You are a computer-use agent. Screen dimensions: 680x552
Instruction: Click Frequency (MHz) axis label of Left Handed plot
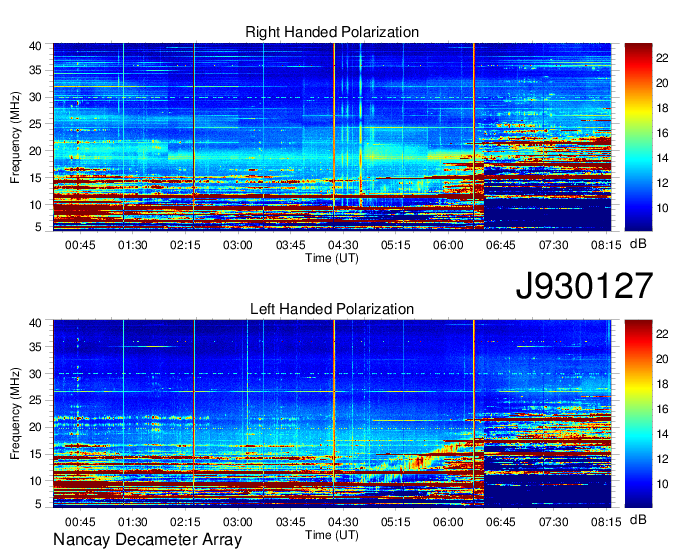(15, 414)
